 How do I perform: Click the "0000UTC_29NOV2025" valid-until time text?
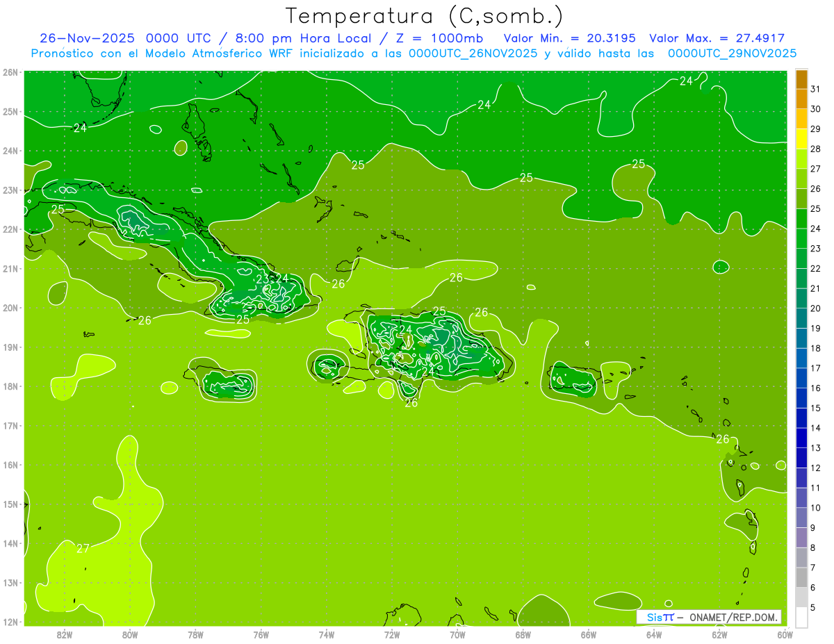point(732,53)
